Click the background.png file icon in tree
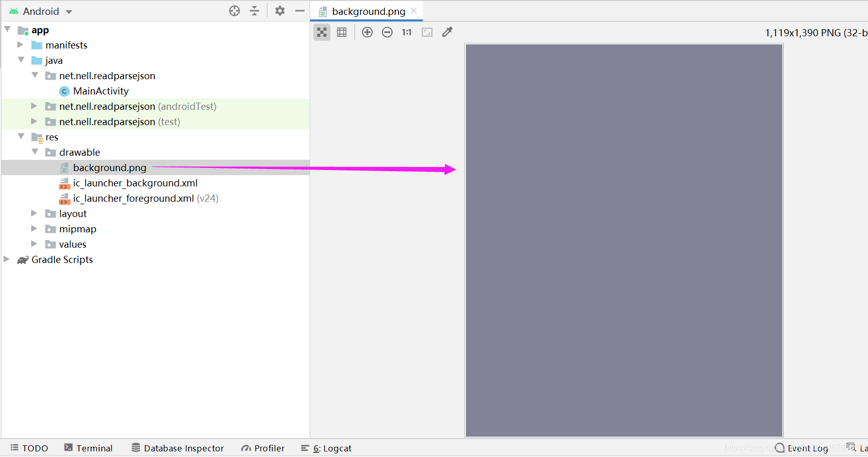 point(64,168)
